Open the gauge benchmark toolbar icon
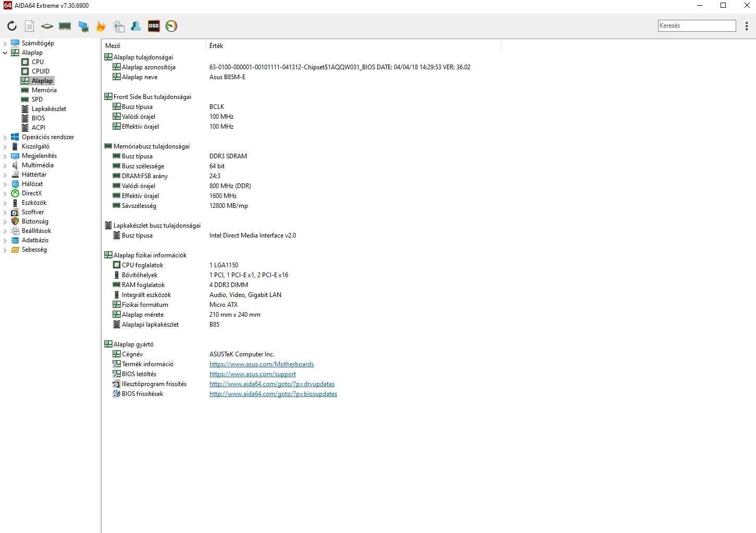The height and width of the screenshot is (533, 756). point(171,26)
